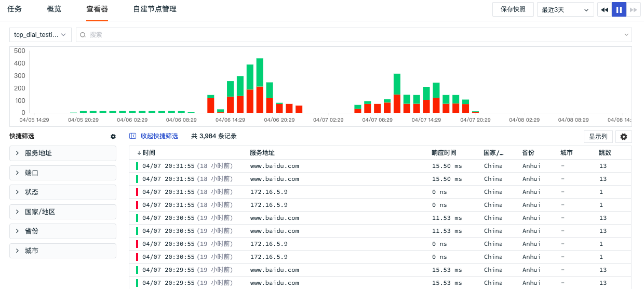Screen dimensions: 644x289
Task: Expand the 状态 filter section
Action: [63, 192]
